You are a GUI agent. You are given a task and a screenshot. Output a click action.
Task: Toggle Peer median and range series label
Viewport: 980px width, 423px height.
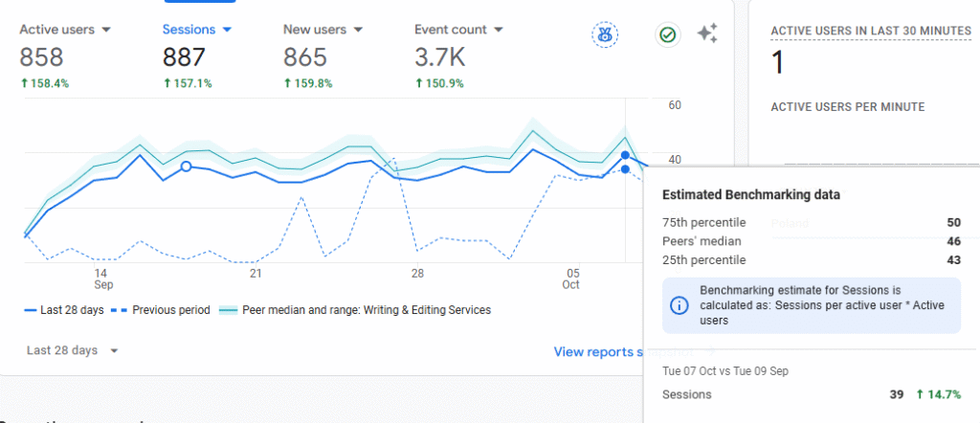click(367, 310)
